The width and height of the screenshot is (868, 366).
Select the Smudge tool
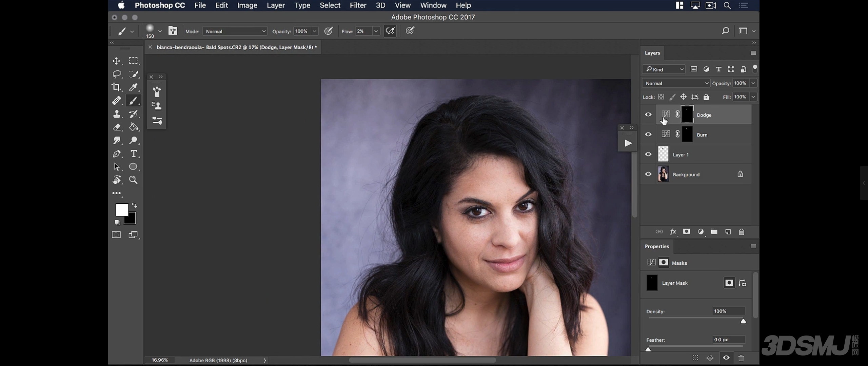(x=116, y=140)
